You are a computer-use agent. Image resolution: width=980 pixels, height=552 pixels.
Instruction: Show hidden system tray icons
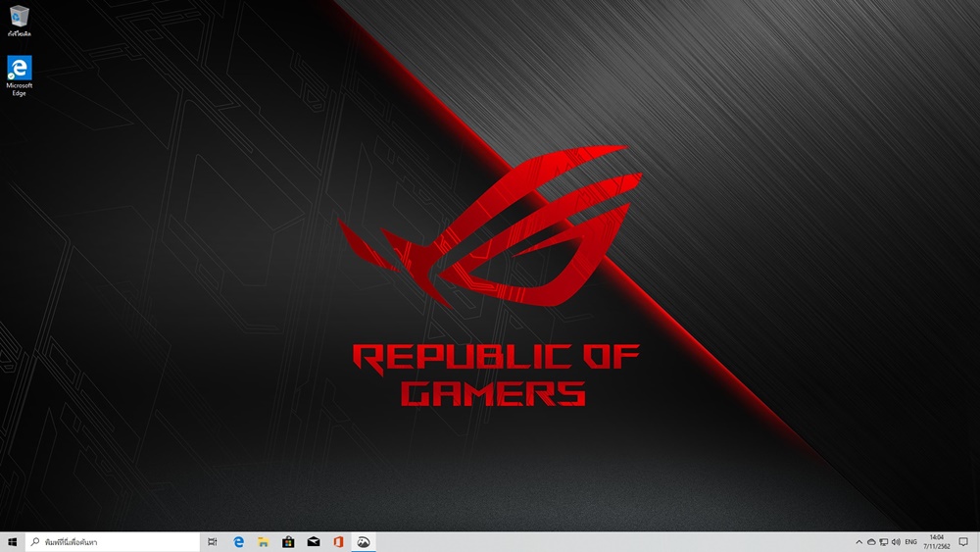tap(858, 542)
